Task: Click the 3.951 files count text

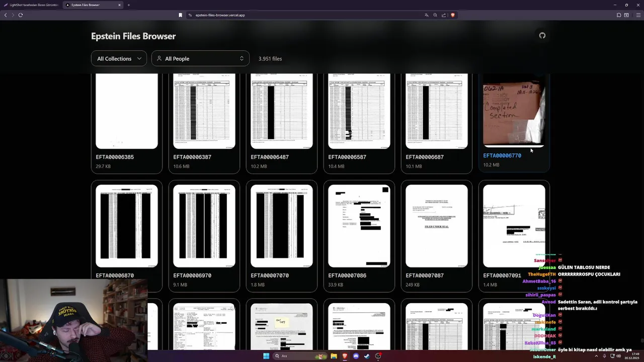Action: pos(270,59)
